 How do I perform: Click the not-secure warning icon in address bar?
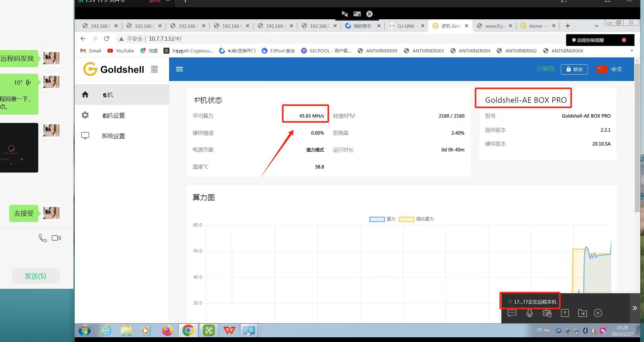click(121, 39)
